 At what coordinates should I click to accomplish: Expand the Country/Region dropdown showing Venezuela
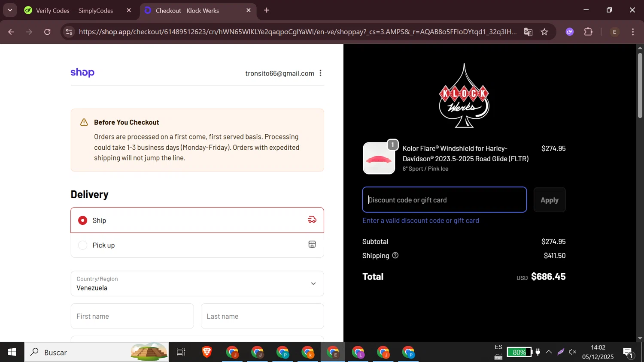click(x=197, y=284)
